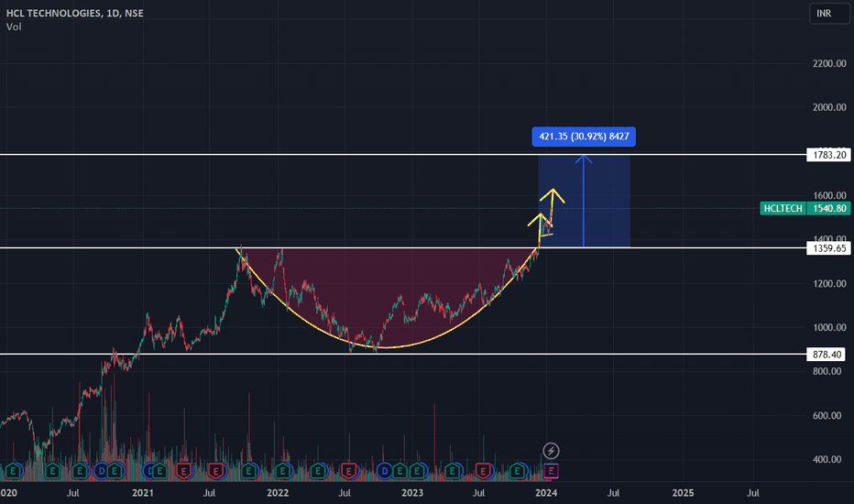Open the blue dividend D marker just before 2023
Image resolution: width=854 pixels, height=504 pixels.
click(x=385, y=471)
